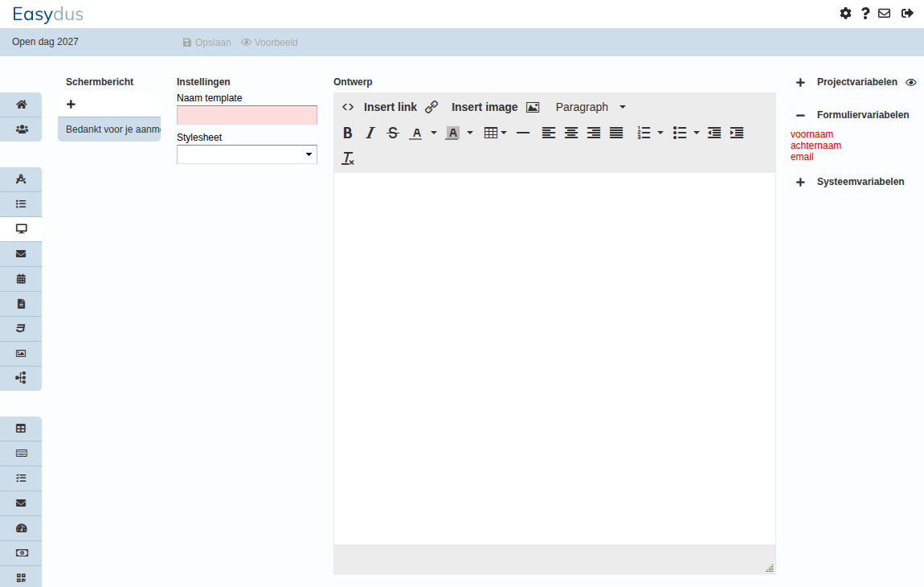This screenshot has width=924, height=587.
Task: Toggle italic formatting in editor
Action: (x=370, y=133)
